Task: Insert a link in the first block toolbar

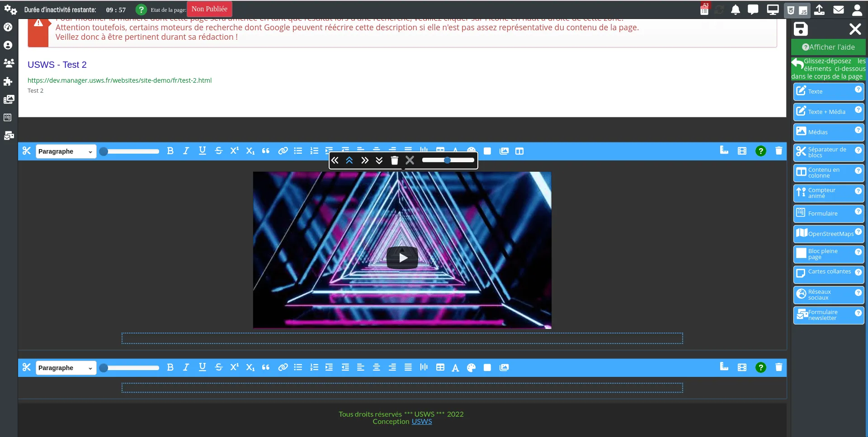Action: [x=283, y=151]
